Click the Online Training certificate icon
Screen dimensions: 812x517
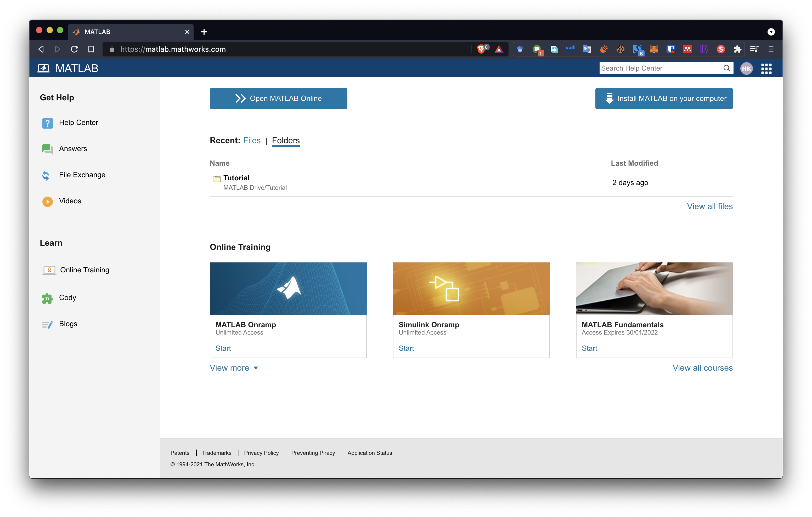coord(49,270)
